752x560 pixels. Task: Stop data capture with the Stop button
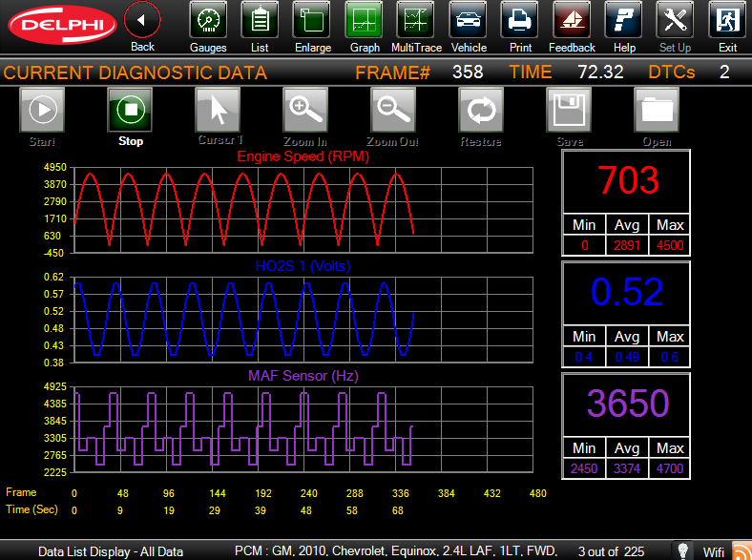click(130, 110)
